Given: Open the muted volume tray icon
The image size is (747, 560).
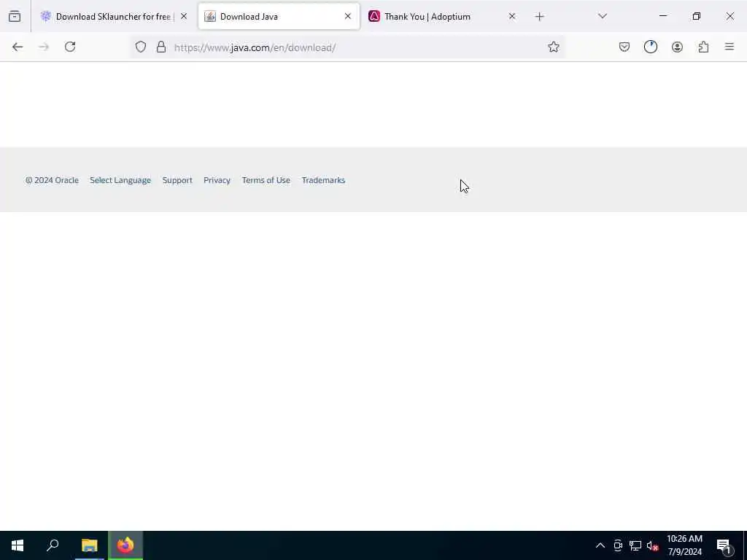Looking at the screenshot, I should pyautogui.click(x=652, y=545).
